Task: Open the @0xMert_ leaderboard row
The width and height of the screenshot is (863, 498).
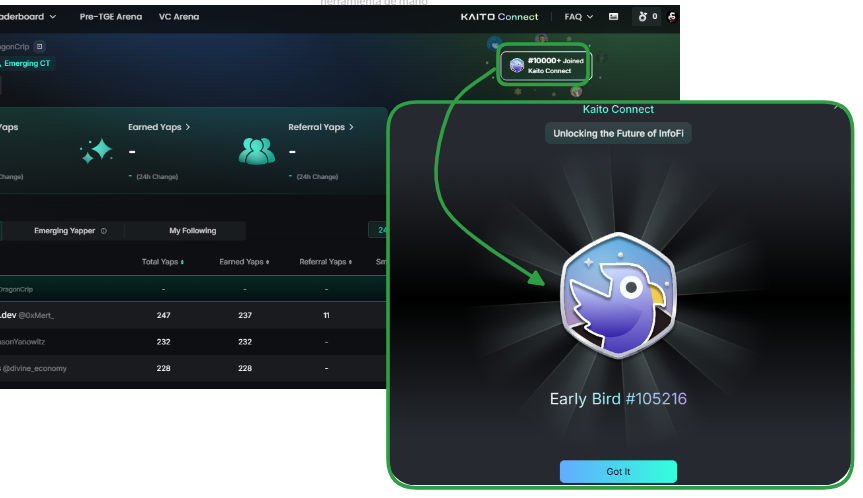Action: pyautogui.click(x=193, y=315)
